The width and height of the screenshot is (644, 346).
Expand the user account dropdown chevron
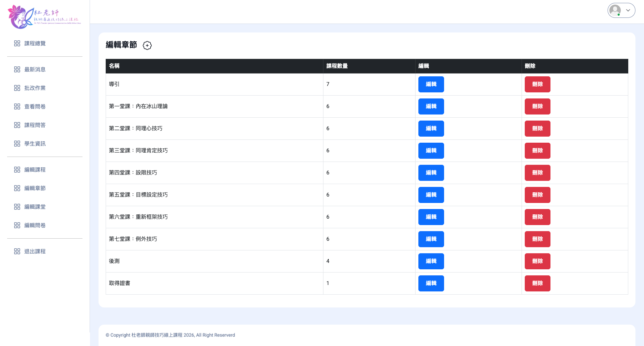628,10
